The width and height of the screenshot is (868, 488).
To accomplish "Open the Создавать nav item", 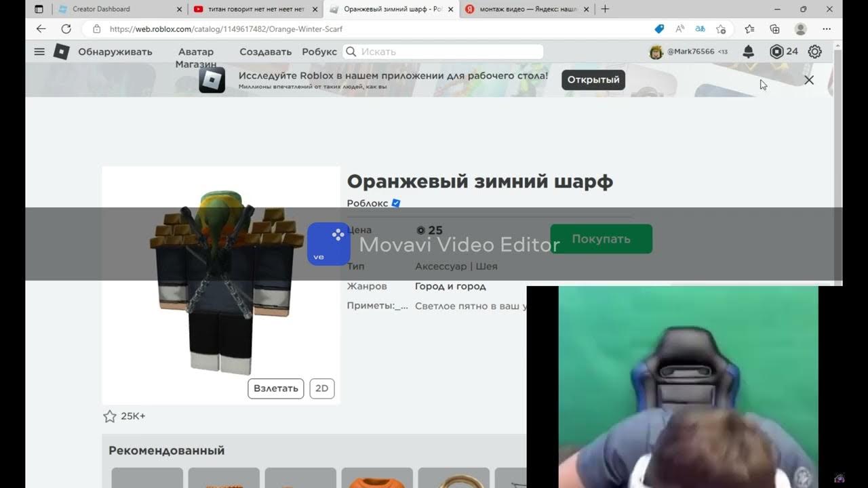I will [x=265, y=52].
